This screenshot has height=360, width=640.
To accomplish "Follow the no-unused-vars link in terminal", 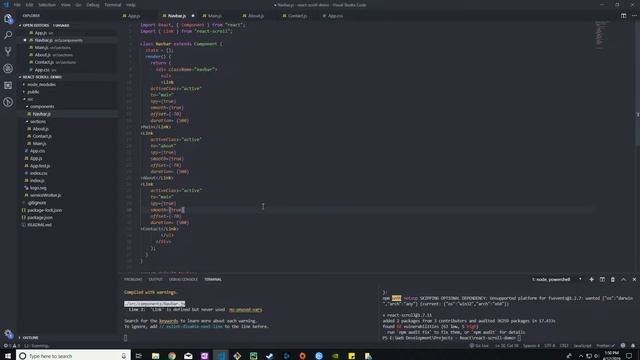I will coord(245,310).
